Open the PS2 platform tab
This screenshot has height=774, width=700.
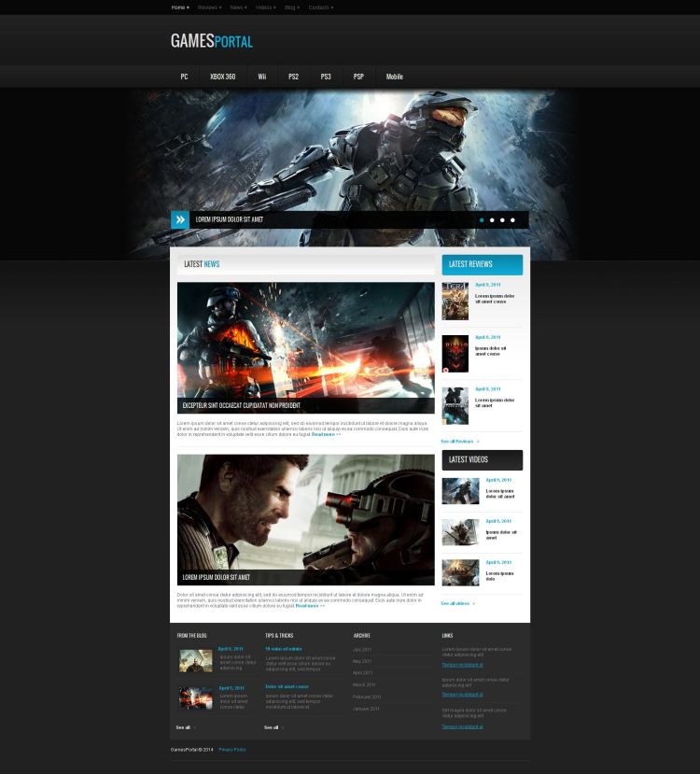click(293, 77)
